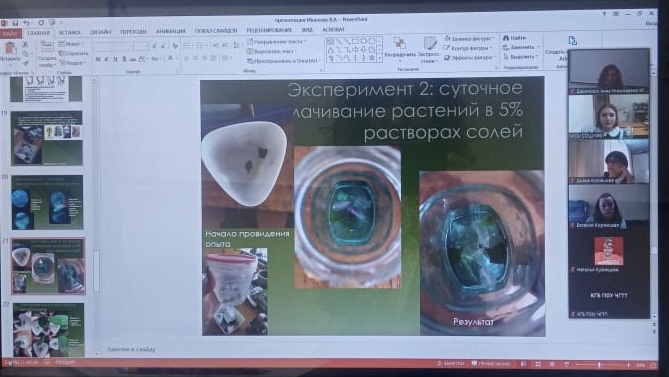Switch to the Вставка ribbon tab
The height and width of the screenshot is (377, 669).
(70, 32)
